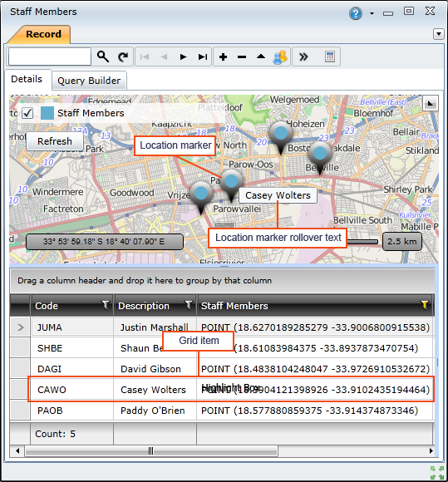Open the users group icon
This screenshot has width=448, height=482.
(280, 57)
